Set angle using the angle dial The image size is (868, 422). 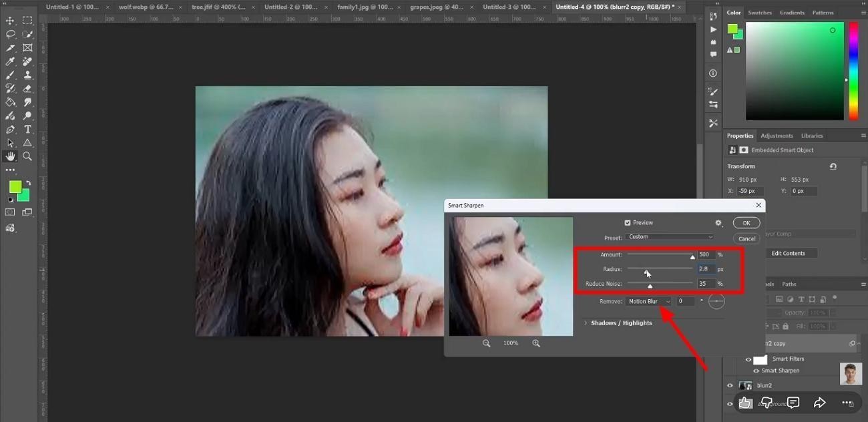pos(716,301)
